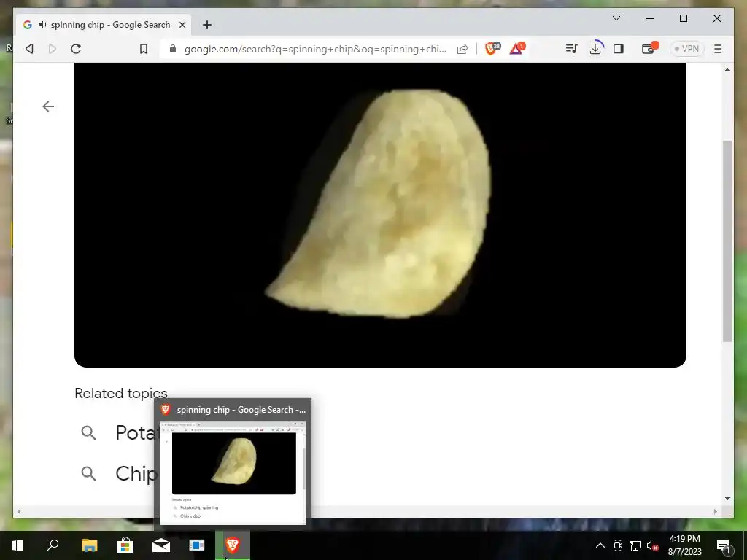
Task: Click the muted volume tray icon
Action: pyautogui.click(x=652, y=545)
